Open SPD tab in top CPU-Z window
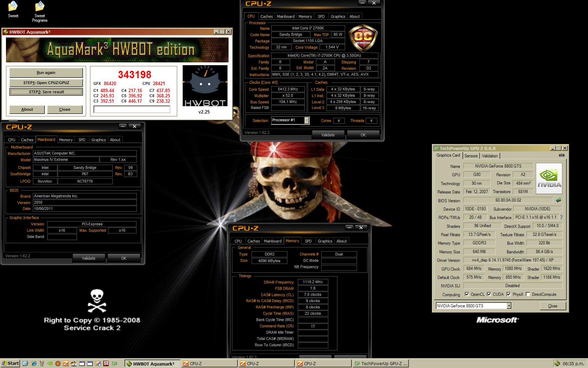 tap(321, 16)
